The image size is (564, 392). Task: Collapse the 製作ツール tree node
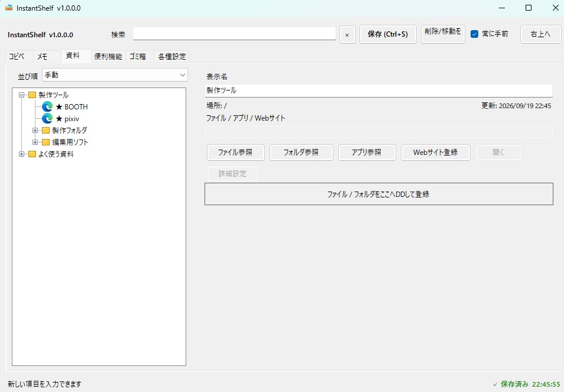pos(22,95)
